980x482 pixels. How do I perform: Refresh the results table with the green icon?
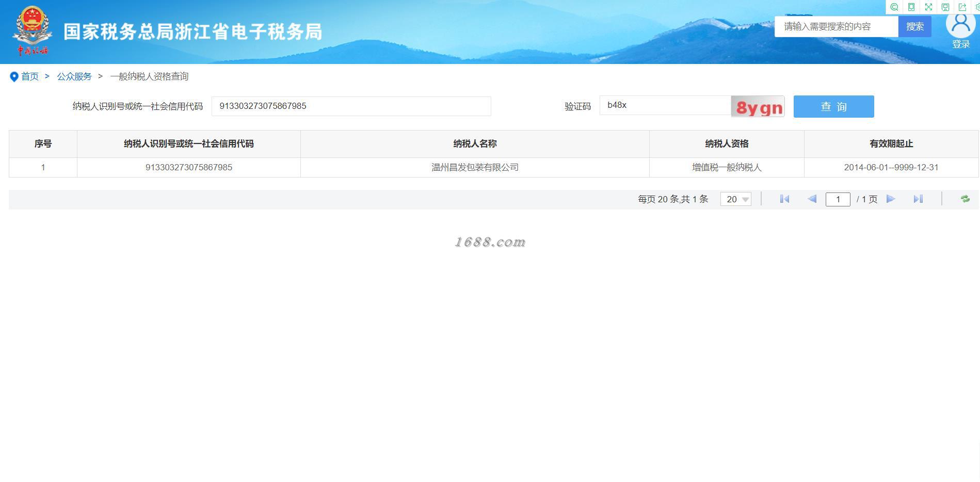pos(965,199)
